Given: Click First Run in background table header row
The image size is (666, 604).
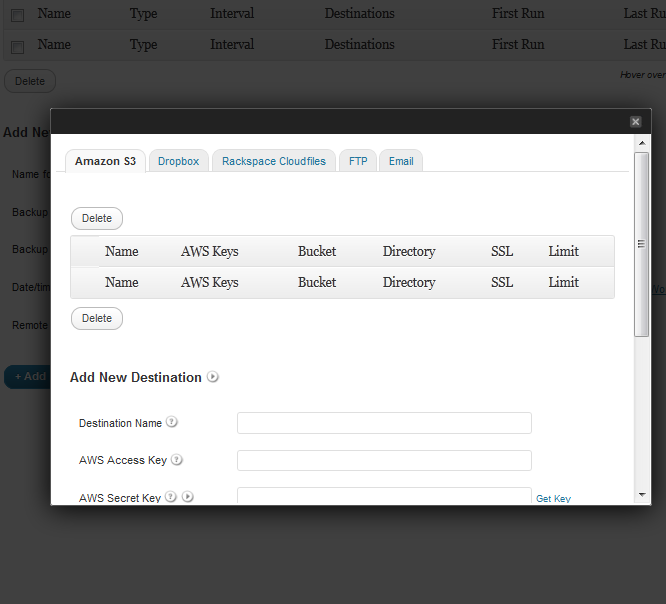Looking at the screenshot, I should click(518, 13).
